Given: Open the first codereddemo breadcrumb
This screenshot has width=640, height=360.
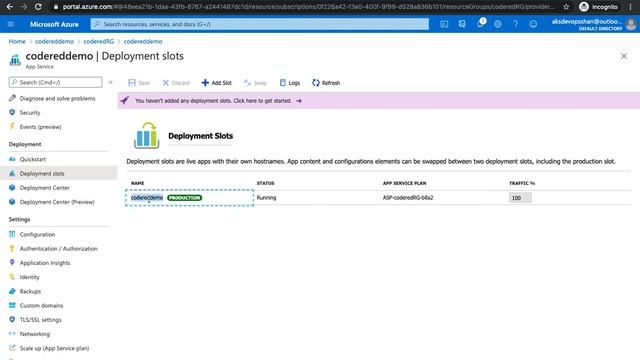Looking at the screenshot, I should [54, 41].
